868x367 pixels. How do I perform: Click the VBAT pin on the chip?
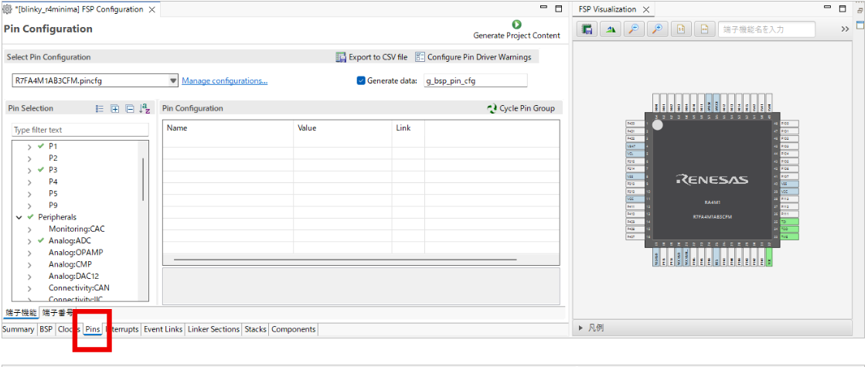click(635, 145)
